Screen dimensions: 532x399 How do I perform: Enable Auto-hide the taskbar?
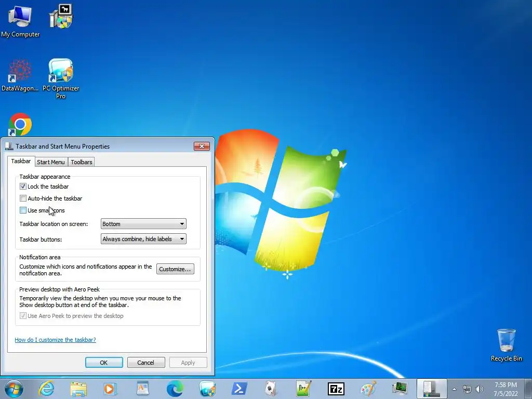coord(23,198)
